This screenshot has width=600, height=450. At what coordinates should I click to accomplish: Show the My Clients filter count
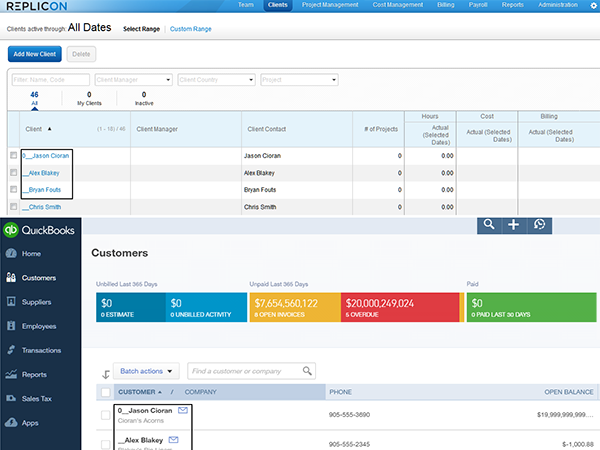tap(89, 98)
